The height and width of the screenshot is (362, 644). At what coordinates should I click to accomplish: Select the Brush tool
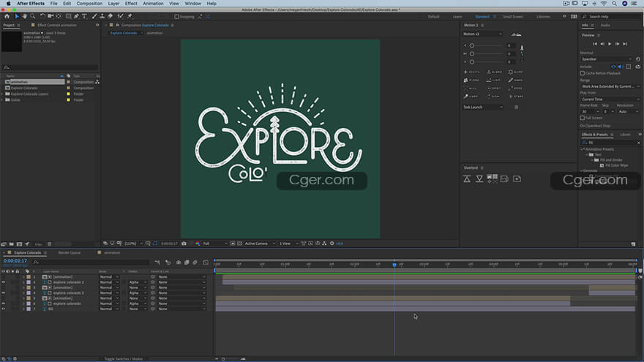coord(94,16)
